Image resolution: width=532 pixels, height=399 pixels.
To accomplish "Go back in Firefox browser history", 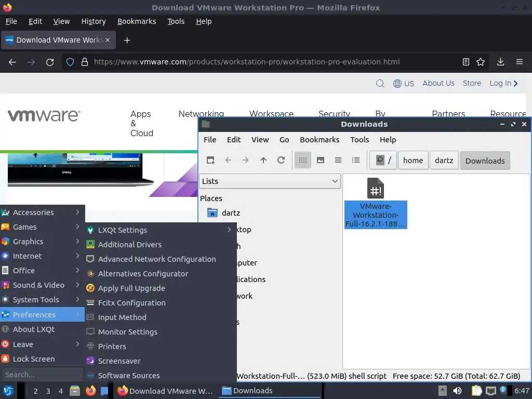I will [x=12, y=62].
